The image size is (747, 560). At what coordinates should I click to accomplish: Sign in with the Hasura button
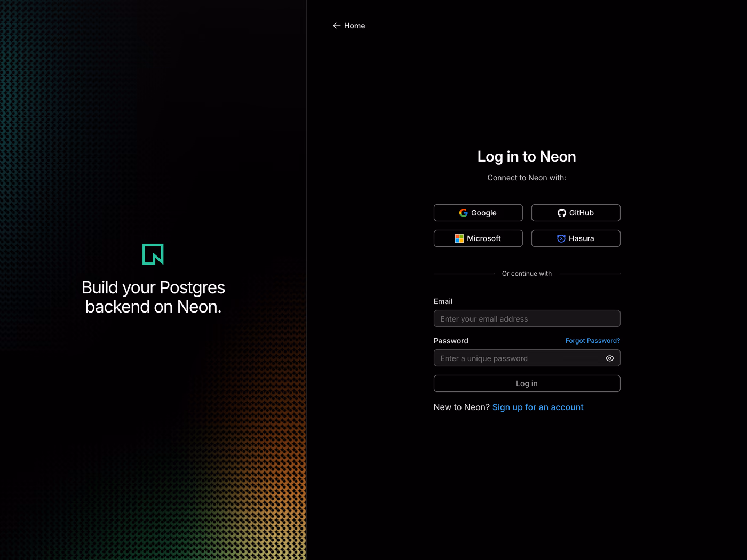[x=576, y=238]
